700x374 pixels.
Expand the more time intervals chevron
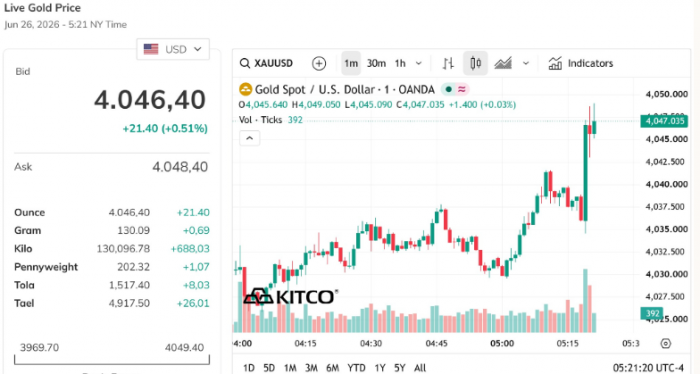[419, 63]
